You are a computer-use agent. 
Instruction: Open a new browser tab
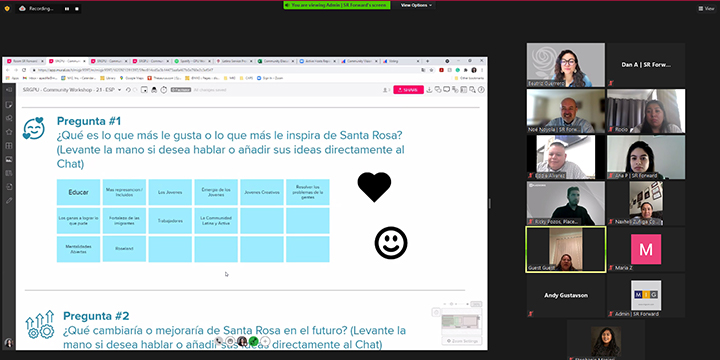click(428, 61)
